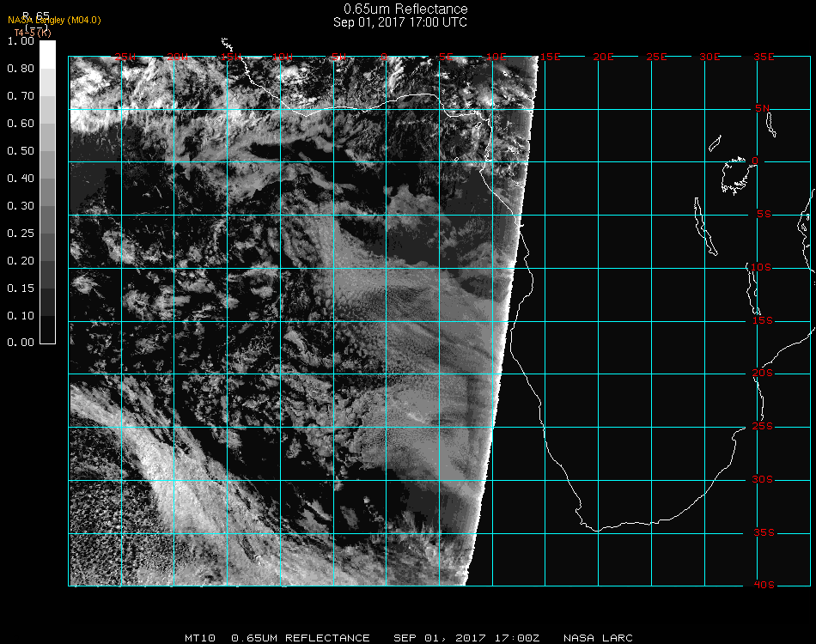Click the 'NASA Langley (M04.0)' label
Screen dimensions: 816x644
coord(54,20)
